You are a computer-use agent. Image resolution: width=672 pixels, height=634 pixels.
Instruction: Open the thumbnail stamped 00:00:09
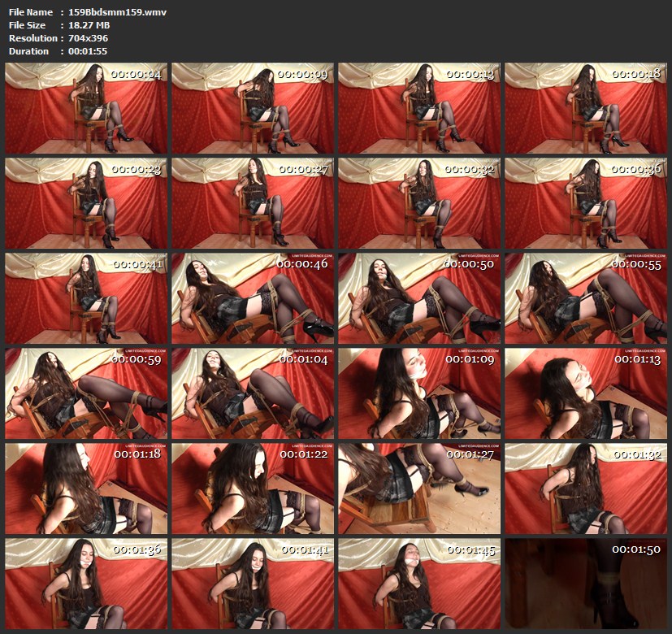click(253, 108)
